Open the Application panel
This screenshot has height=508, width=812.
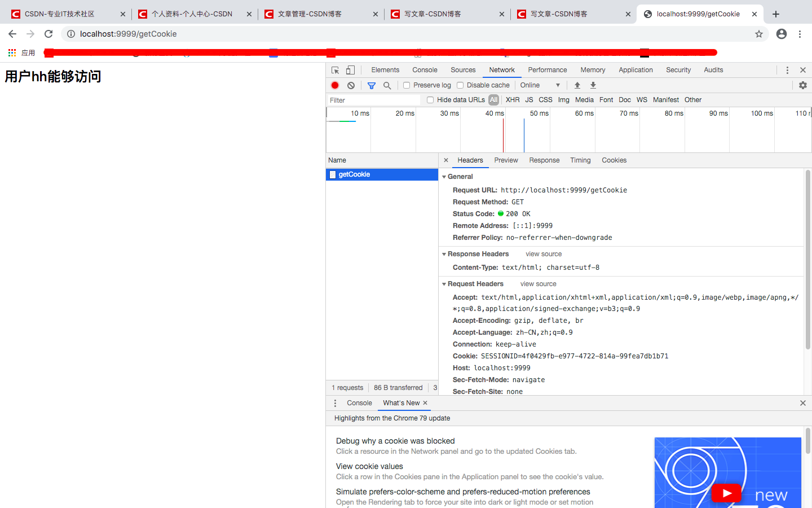[636, 70]
